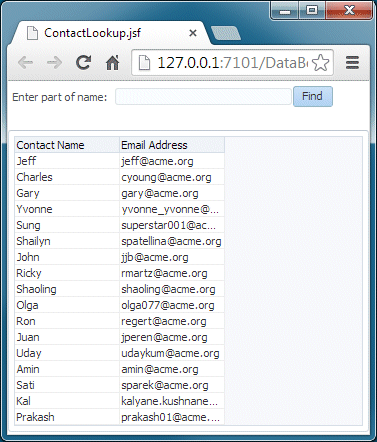Select the Amin contact name cell
The height and width of the screenshot is (442, 377).
pyautogui.click(x=67, y=369)
